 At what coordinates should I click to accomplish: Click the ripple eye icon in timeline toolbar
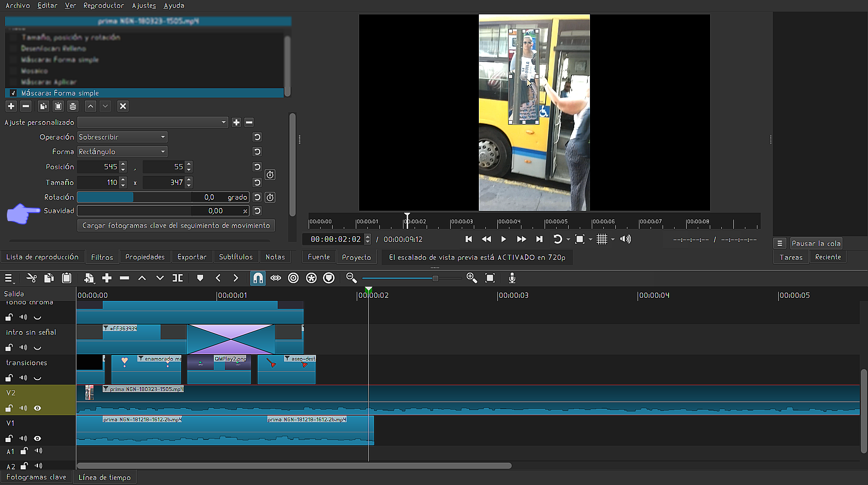tap(276, 278)
